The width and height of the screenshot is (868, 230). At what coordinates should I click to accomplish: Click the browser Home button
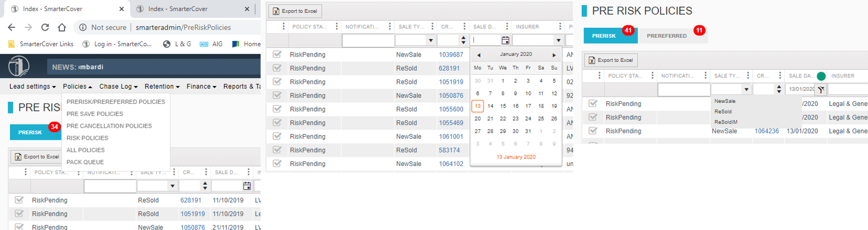coord(61,27)
